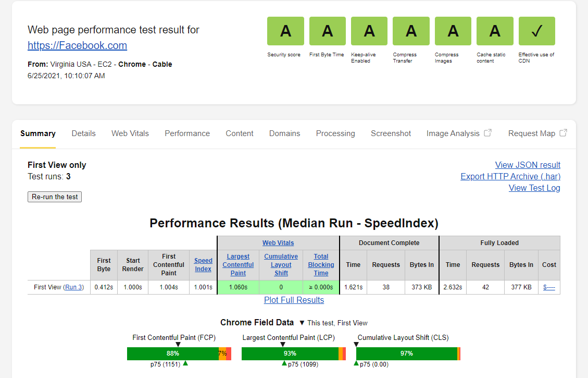The image size is (588, 378).
Task: Click Cumulative Layout Shift header link
Action: click(281, 265)
